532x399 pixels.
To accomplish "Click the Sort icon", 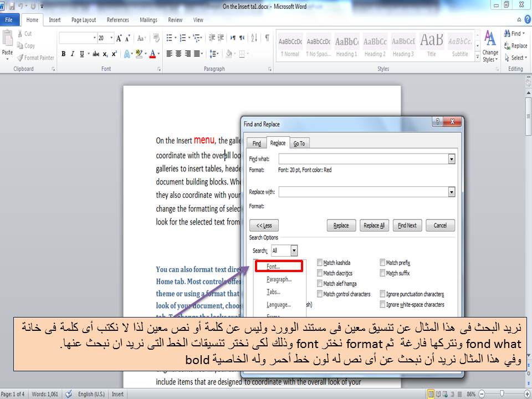I will [x=254, y=38].
